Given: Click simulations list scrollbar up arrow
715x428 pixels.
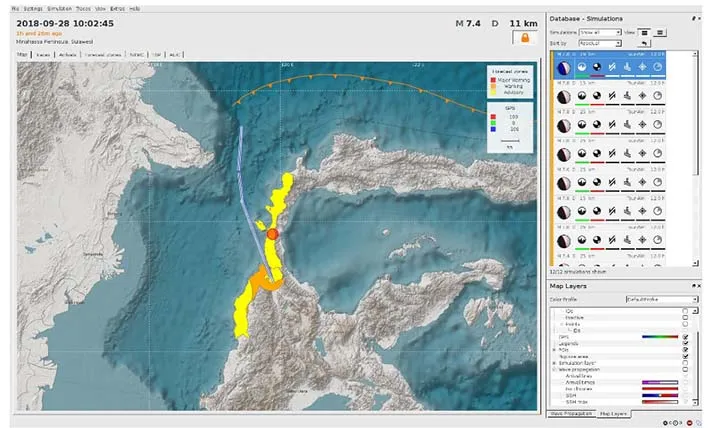Looking at the screenshot, I should click(695, 54).
